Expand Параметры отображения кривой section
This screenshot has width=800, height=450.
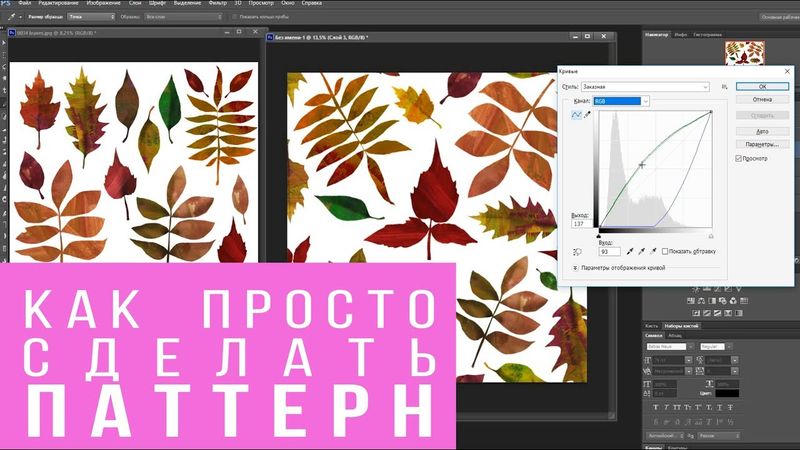point(575,267)
